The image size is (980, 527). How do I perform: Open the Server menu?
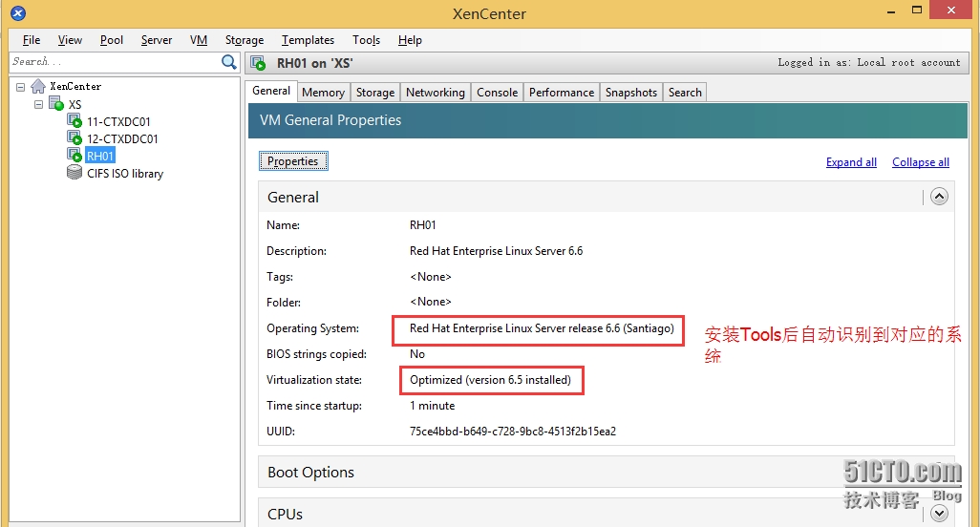[157, 40]
